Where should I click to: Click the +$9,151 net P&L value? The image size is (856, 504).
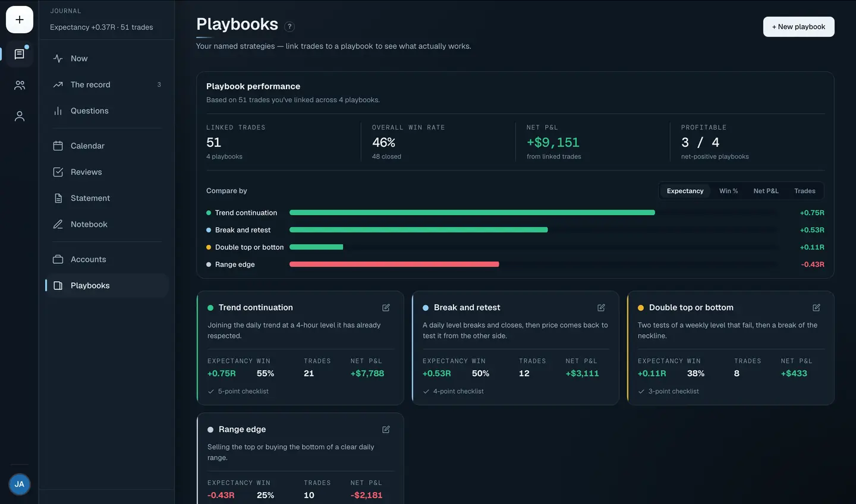click(x=553, y=142)
